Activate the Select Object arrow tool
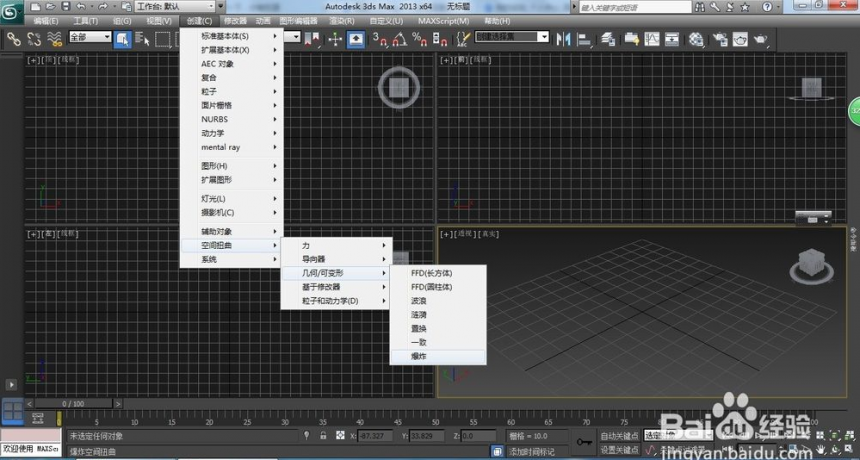This screenshot has height=460, width=860. (x=122, y=39)
